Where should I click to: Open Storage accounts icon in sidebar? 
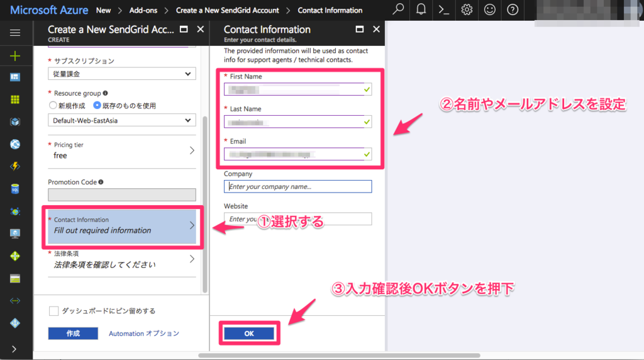coord(15,279)
